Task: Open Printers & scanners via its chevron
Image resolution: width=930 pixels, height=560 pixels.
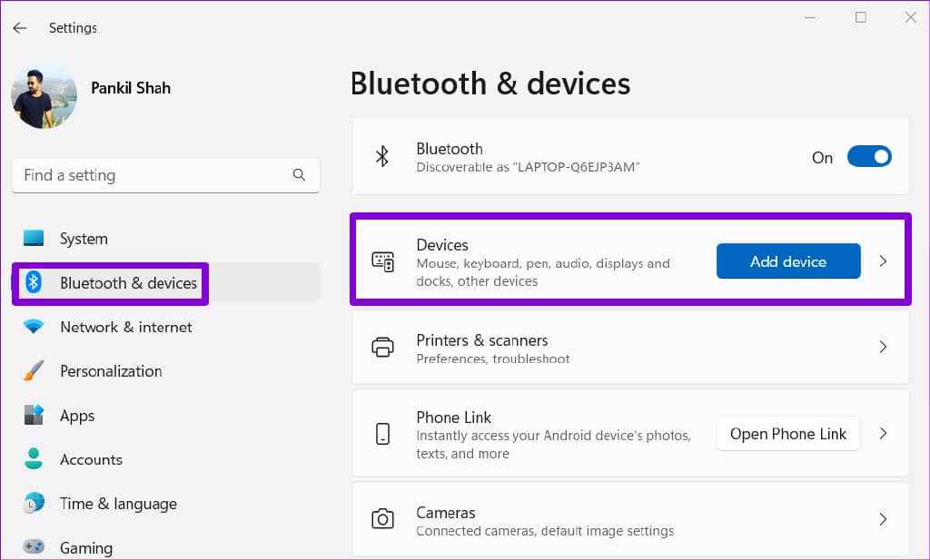Action: (x=882, y=346)
